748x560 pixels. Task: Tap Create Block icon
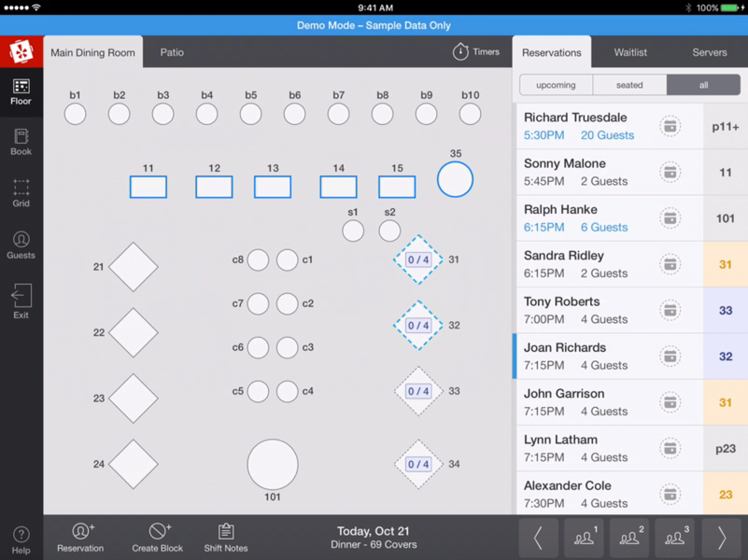(x=158, y=538)
